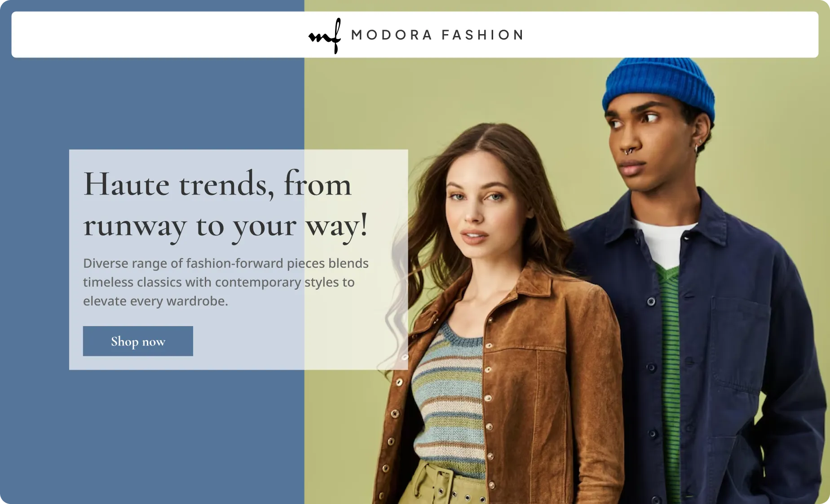Click the MODORA FASHION brand name
830x504 pixels.
pos(437,35)
